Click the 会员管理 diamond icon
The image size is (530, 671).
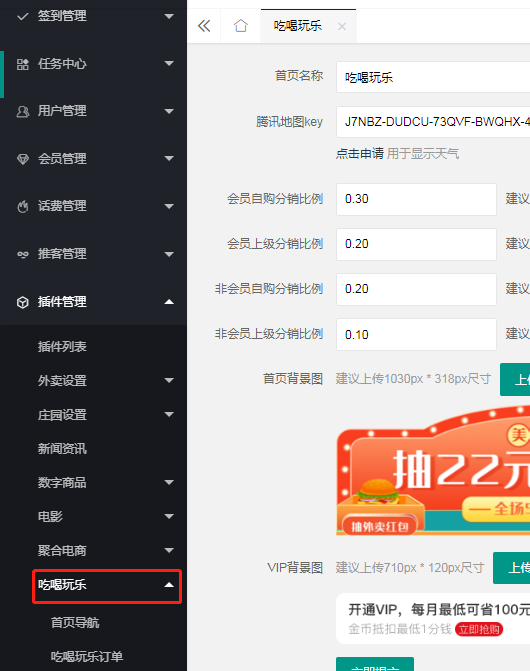23,159
